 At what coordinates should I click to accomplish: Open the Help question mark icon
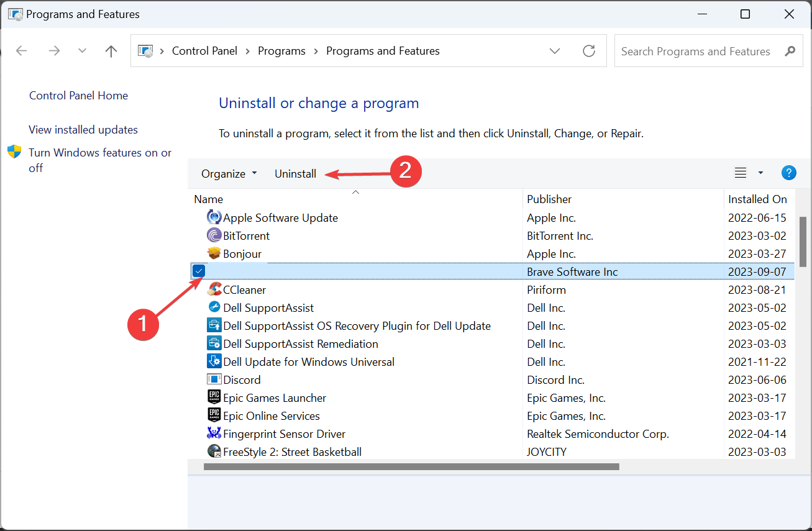point(789,173)
